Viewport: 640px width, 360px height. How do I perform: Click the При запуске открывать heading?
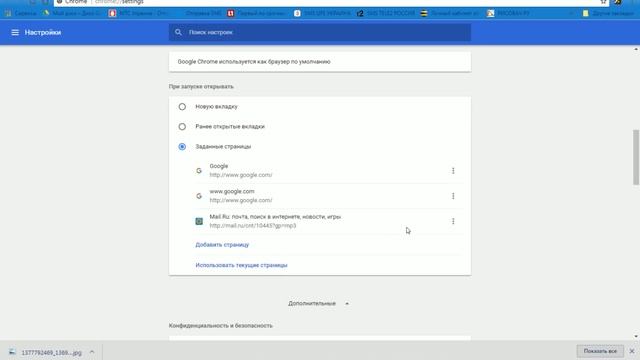tap(201, 87)
